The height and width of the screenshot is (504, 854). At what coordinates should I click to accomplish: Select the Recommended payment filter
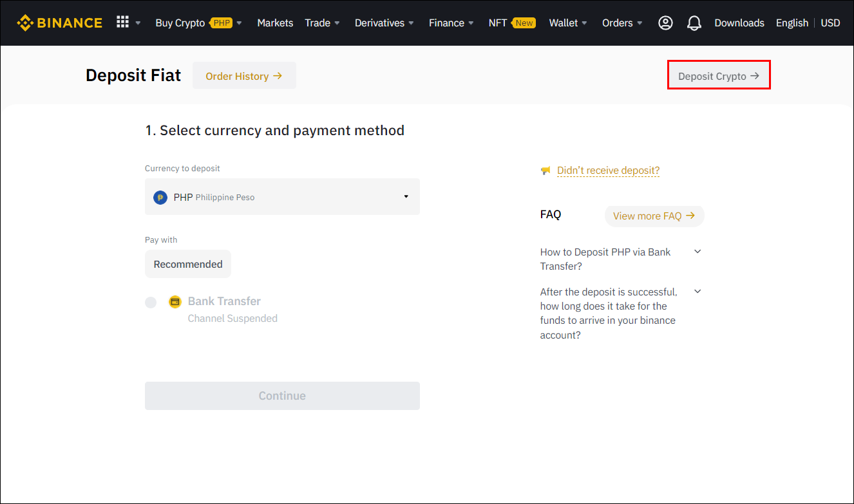(x=187, y=264)
